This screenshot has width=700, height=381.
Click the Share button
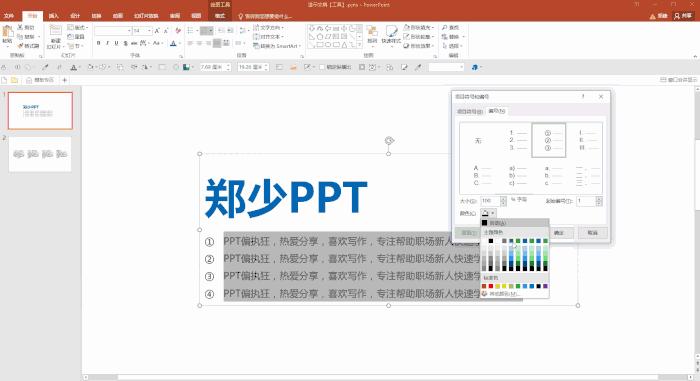pos(683,16)
